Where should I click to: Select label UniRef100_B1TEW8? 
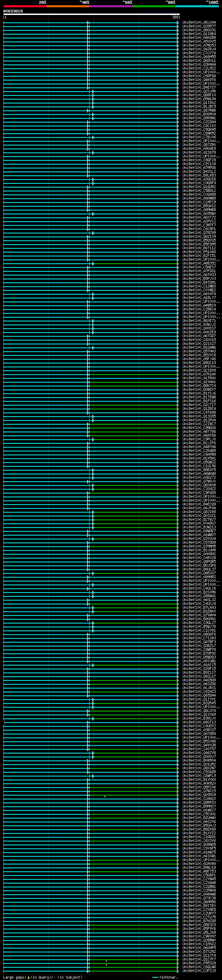pyautogui.click(x=199, y=397)
